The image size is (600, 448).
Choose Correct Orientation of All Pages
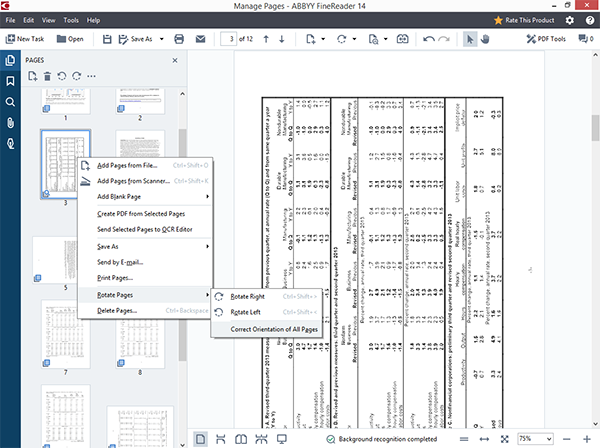(x=273, y=329)
